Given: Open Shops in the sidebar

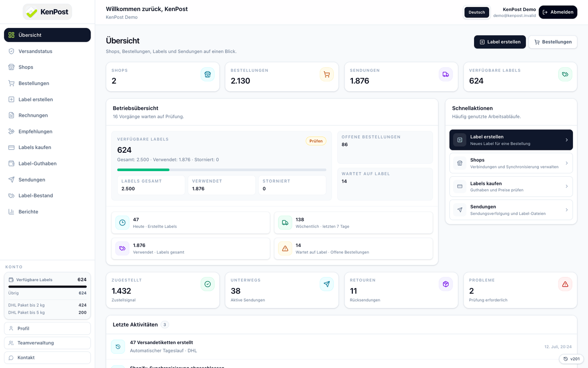Looking at the screenshot, I should pos(47,67).
